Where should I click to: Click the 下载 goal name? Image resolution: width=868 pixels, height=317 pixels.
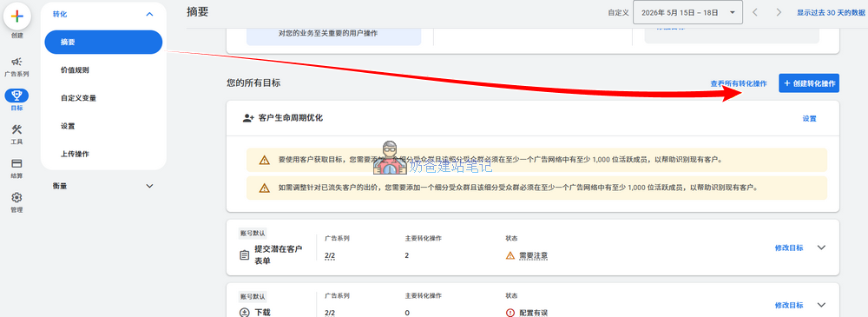point(262,313)
